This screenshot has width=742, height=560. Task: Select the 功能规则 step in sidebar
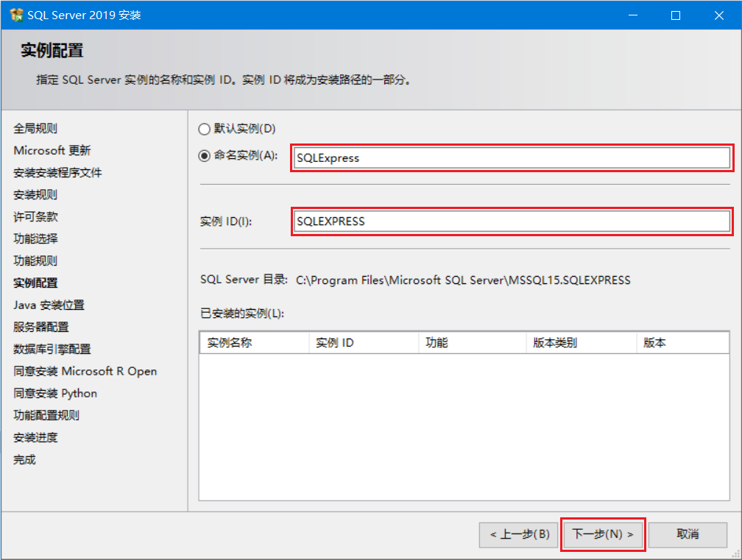click(x=35, y=261)
